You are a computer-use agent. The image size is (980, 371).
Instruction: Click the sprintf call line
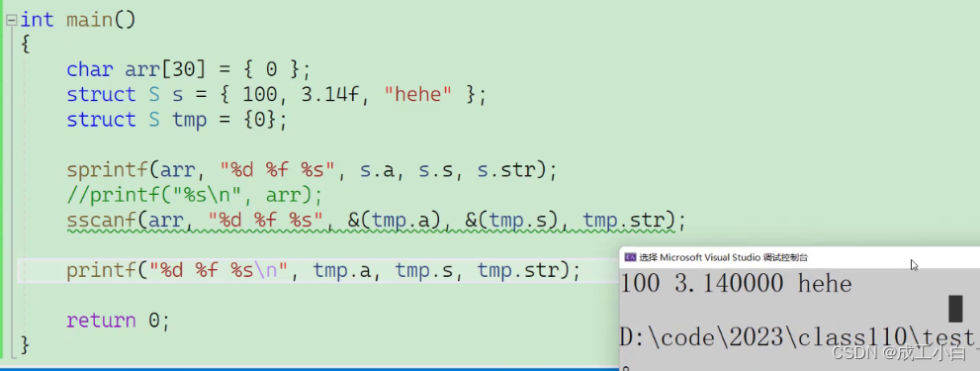312,170
